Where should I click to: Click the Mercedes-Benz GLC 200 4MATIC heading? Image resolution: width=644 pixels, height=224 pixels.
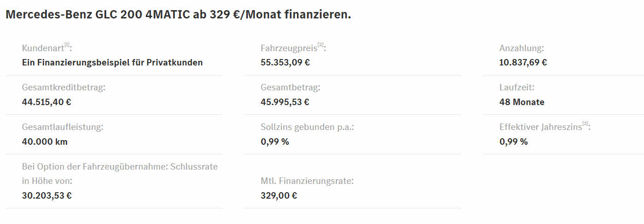pos(178,14)
